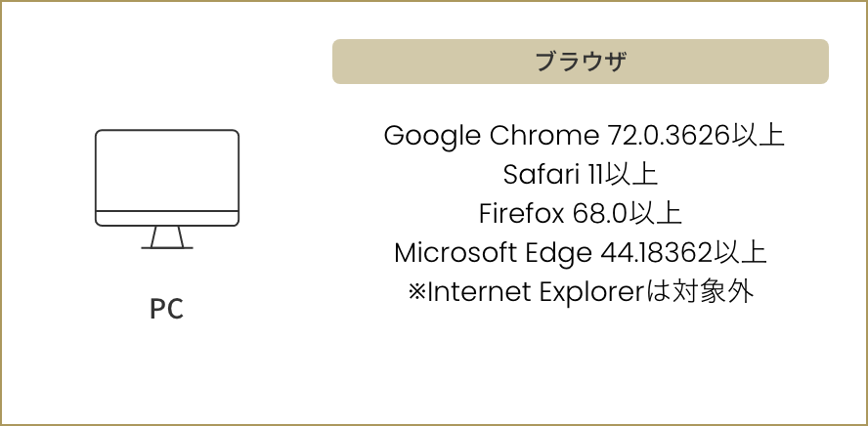Viewport: 868px width, 426px height.
Task: Select the Microsoft Edge requirement line
Action: [x=581, y=253]
